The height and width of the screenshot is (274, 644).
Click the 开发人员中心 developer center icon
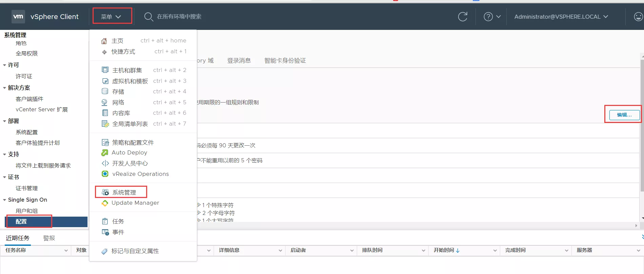[x=105, y=163]
